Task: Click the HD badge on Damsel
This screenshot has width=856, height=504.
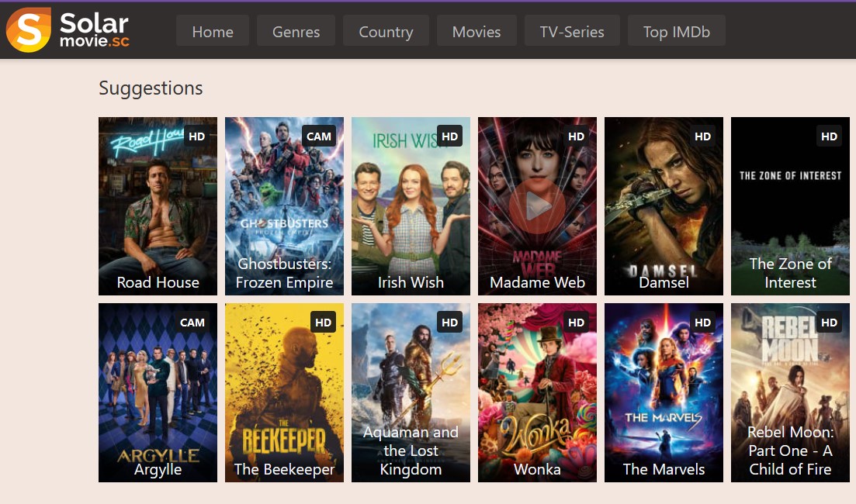Action: pyautogui.click(x=702, y=136)
